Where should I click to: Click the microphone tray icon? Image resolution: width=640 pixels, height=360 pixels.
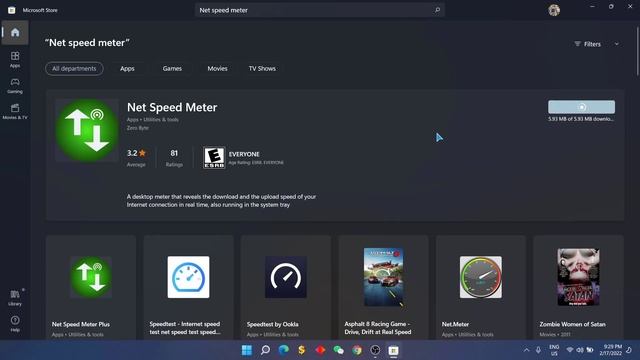[538, 350]
